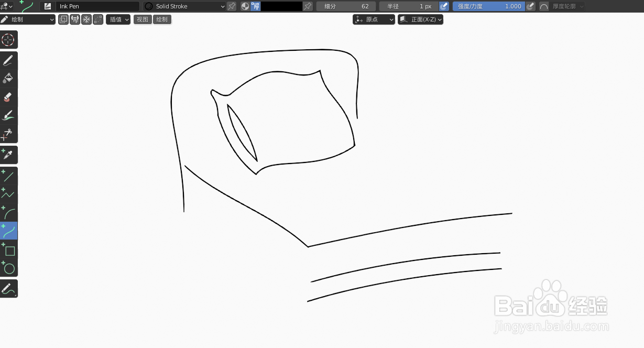Select the Eyedropper tool
644x348 pixels.
coord(8,155)
